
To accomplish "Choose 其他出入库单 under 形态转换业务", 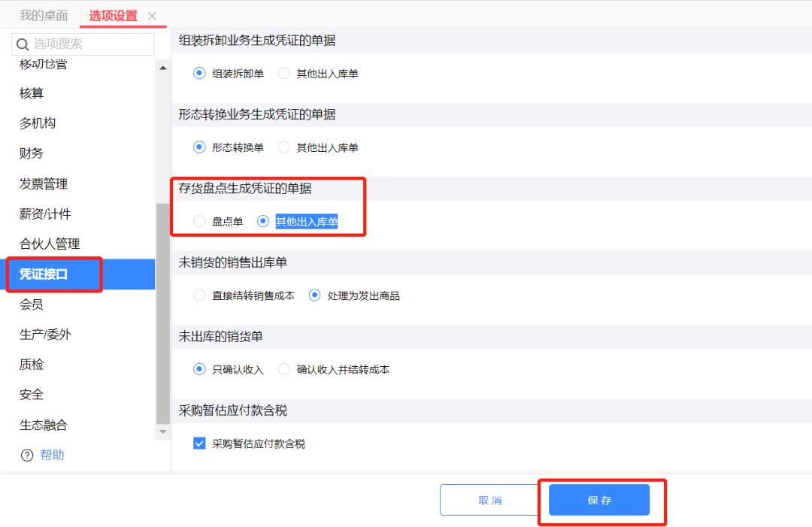I will pos(283,147).
